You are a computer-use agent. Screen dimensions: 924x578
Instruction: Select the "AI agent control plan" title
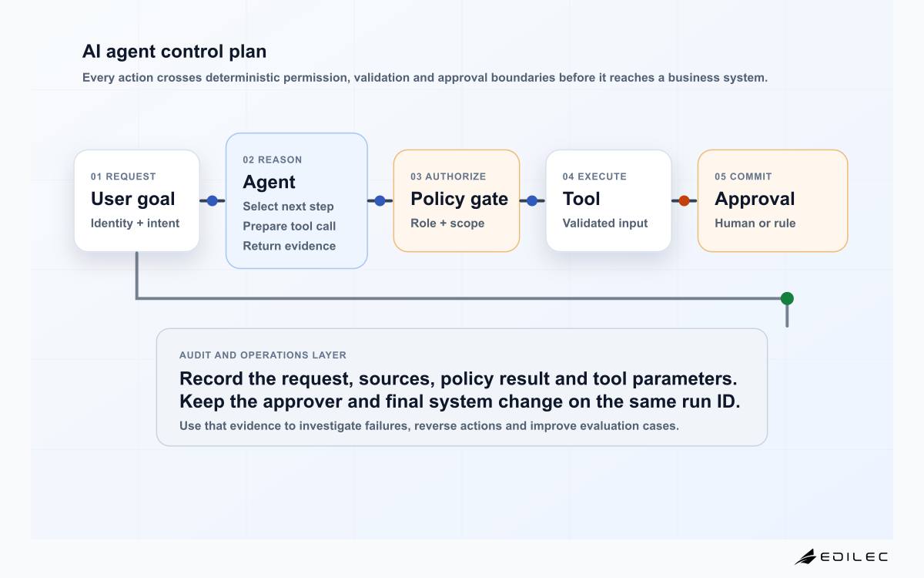tap(174, 52)
